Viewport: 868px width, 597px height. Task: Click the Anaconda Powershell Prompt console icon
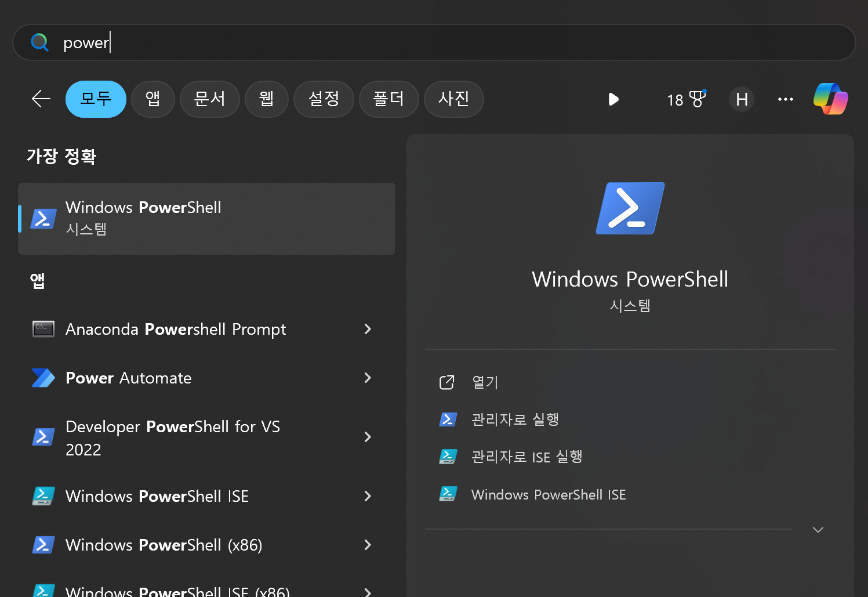coord(43,329)
